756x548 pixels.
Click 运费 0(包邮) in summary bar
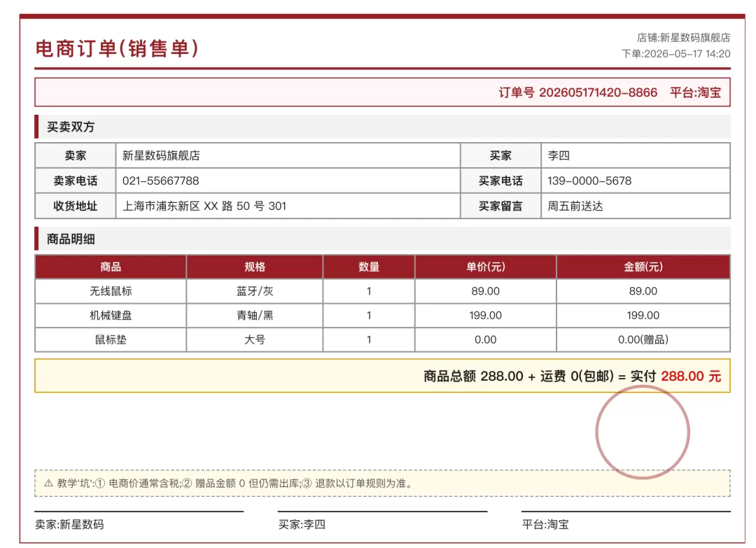[x=577, y=376]
